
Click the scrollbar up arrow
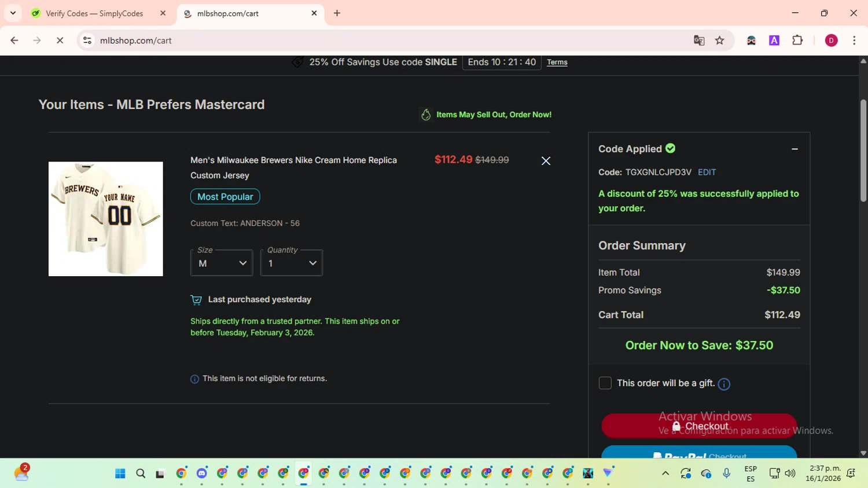coord(863,61)
